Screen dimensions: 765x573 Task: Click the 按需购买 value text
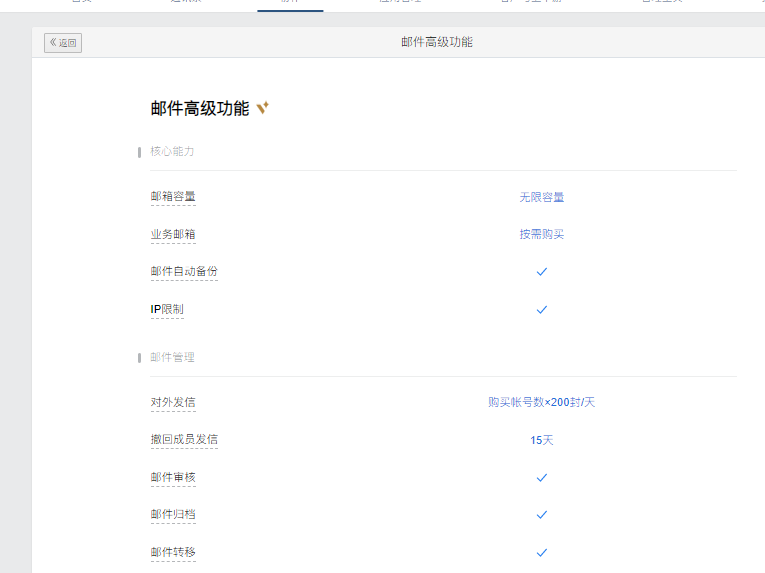(541, 234)
